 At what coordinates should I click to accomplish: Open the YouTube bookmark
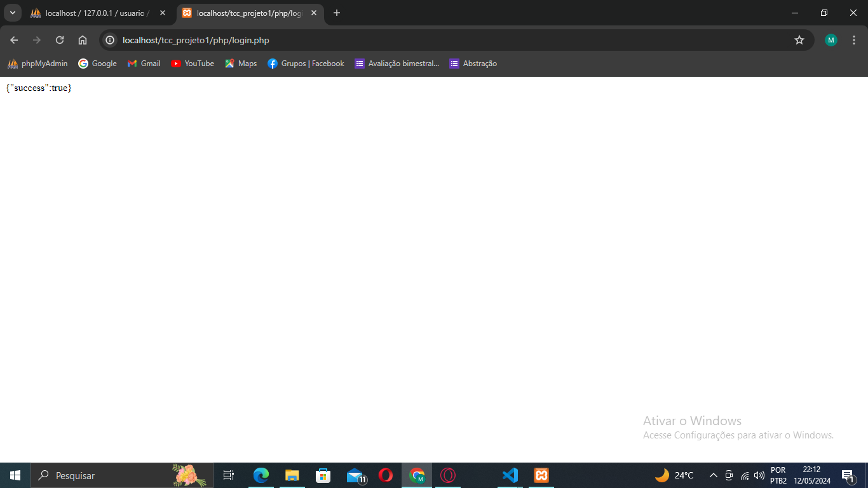coord(193,64)
